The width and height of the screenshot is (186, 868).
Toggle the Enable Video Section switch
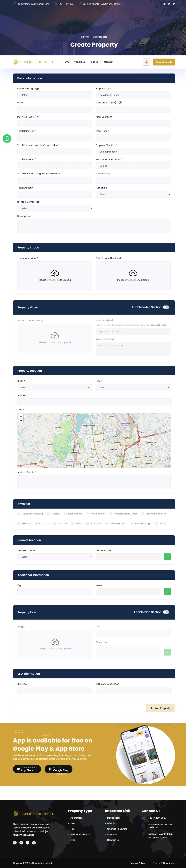click(166, 307)
